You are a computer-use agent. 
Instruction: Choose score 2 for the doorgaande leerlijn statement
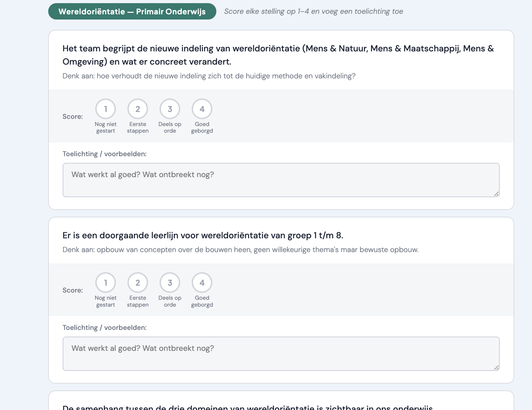tap(138, 283)
